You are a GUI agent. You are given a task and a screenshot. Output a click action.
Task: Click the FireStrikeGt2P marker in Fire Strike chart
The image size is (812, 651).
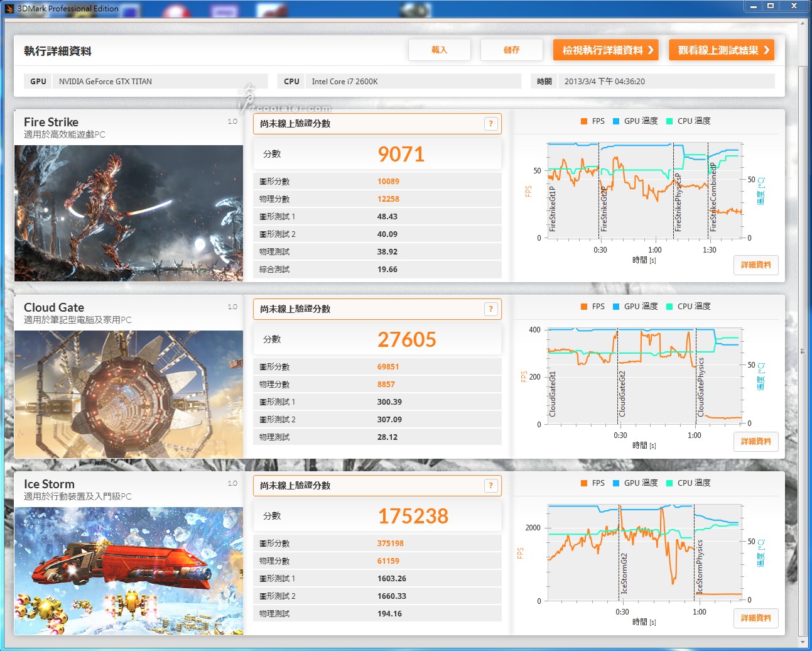pyautogui.click(x=604, y=209)
